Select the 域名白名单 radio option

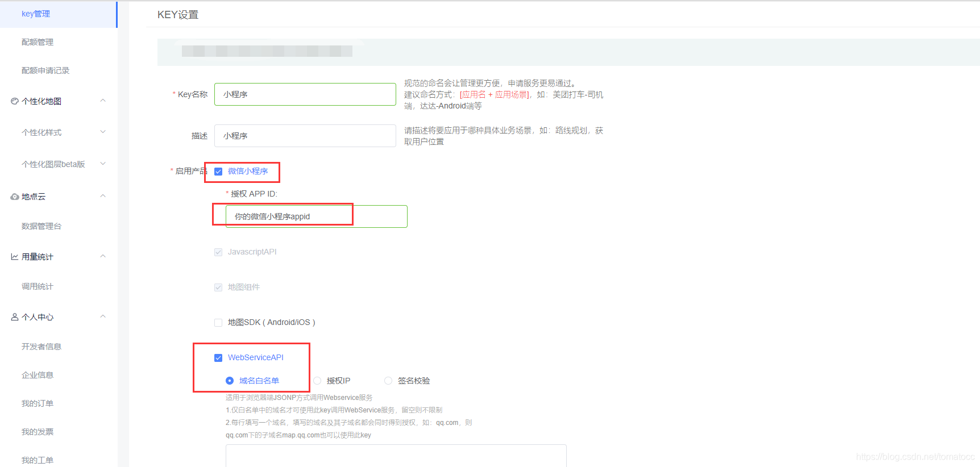tap(230, 381)
